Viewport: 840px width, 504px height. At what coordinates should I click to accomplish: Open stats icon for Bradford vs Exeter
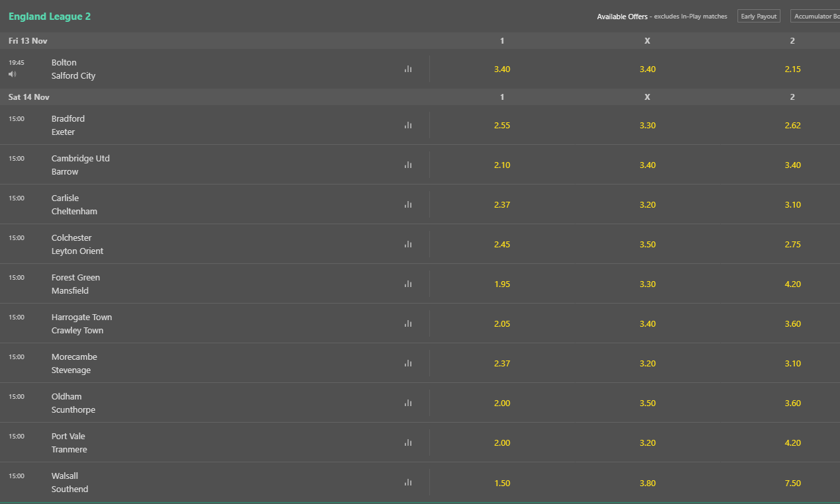tap(408, 125)
